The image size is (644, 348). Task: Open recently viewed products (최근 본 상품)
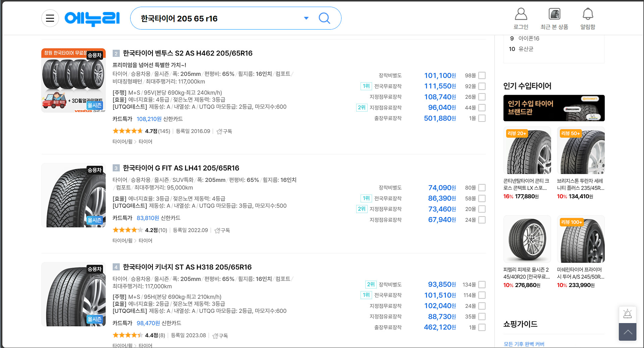point(554,19)
